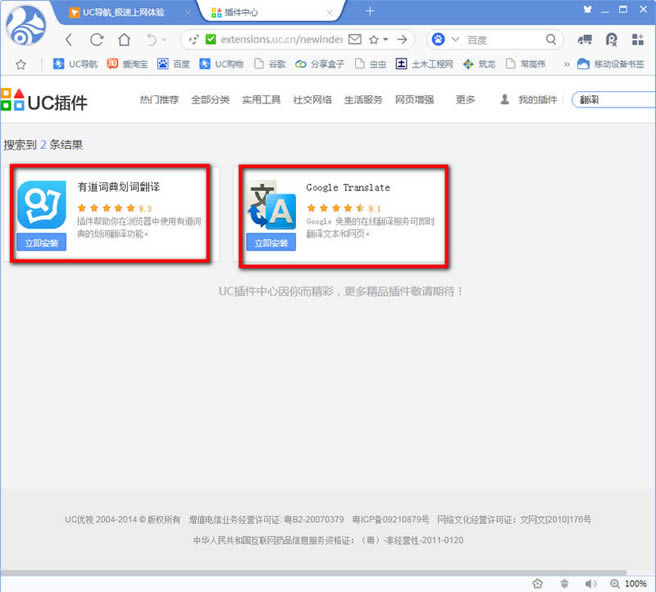Open the 有道词典划词翻译 title

coord(118,187)
